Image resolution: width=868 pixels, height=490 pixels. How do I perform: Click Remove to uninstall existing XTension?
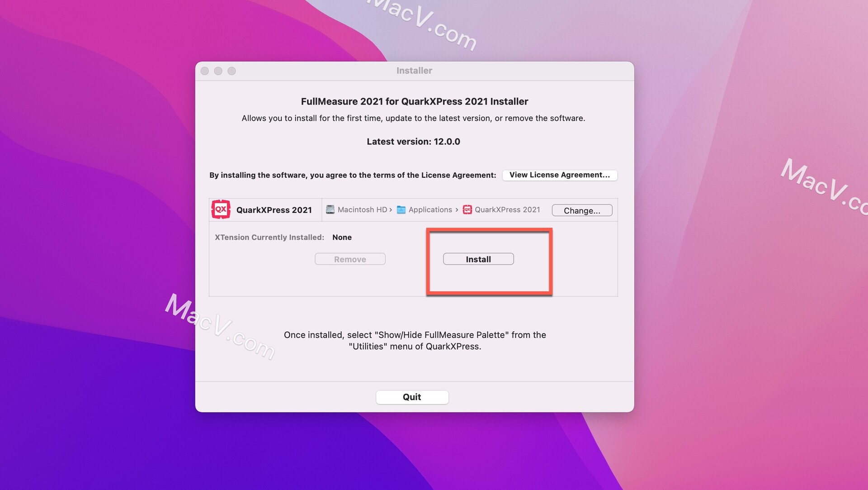click(350, 258)
